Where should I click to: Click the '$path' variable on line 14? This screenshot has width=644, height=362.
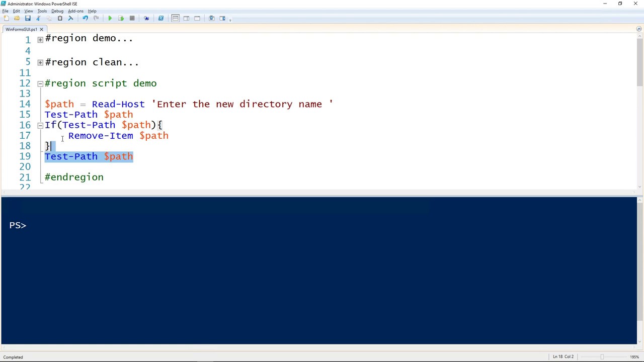point(59,104)
